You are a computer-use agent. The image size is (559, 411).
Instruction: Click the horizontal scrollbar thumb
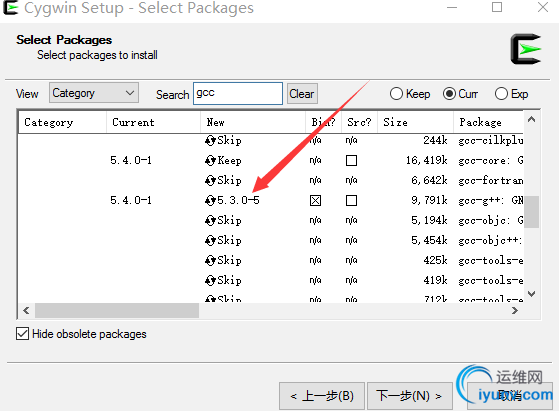pos(117,310)
